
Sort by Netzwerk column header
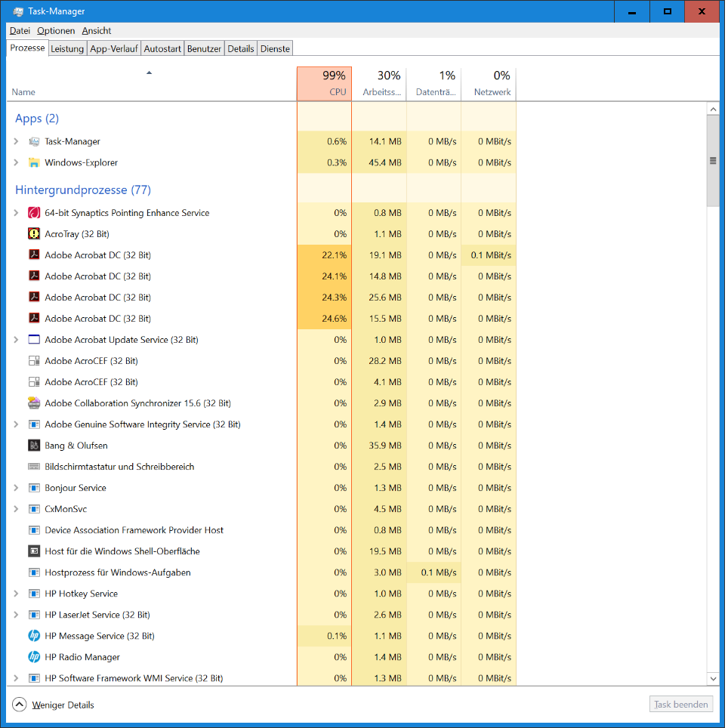pos(489,84)
